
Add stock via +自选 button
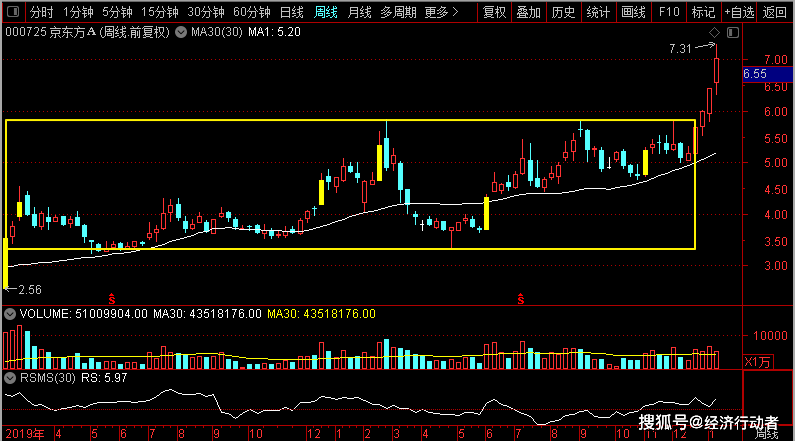739,12
